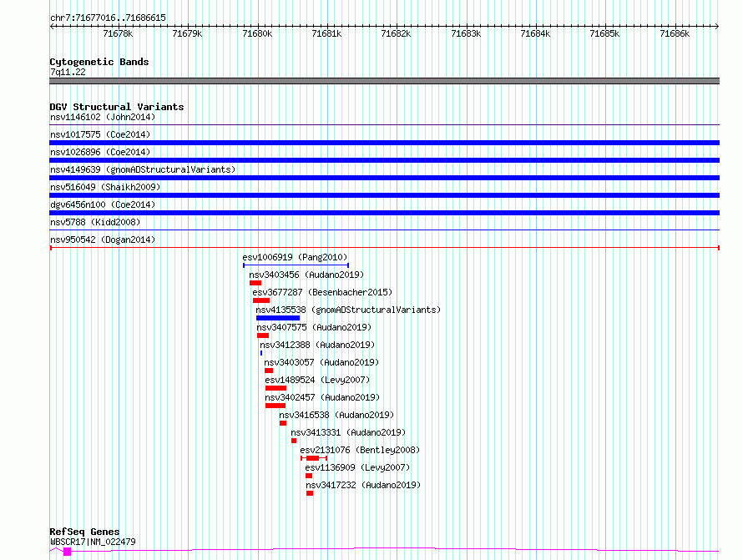Open dgv6456n100 (Coe2014) variant entry
This screenshot has height=560, width=743.
click(x=103, y=204)
